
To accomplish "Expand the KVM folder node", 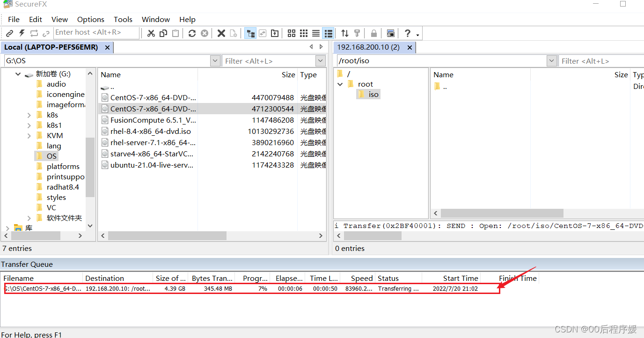I will 29,136.
